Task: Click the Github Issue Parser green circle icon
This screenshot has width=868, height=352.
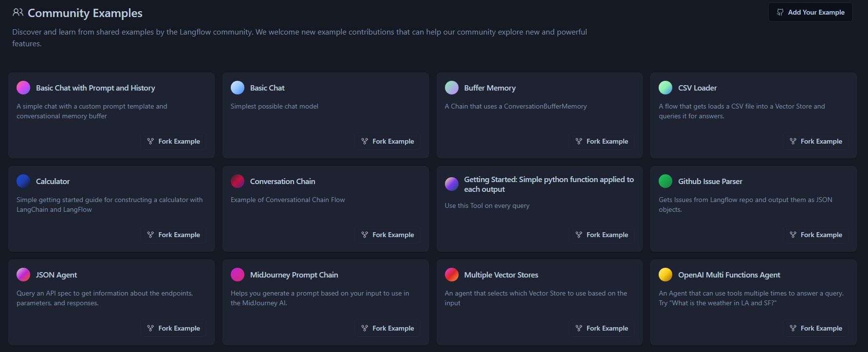Action: click(x=665, y=181)
